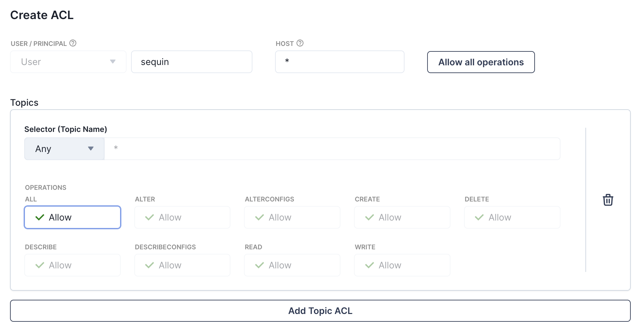
Task: Expand the Any selector chevron
Action: pos(91,148)
